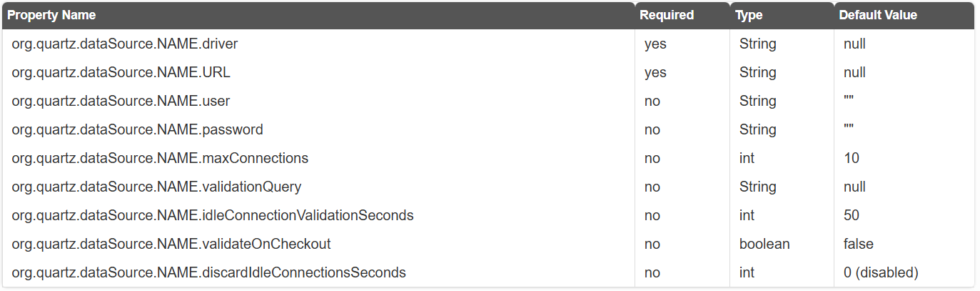Select the '0 (disabled)' default value
980x291 pixels.
click(881, 272)
